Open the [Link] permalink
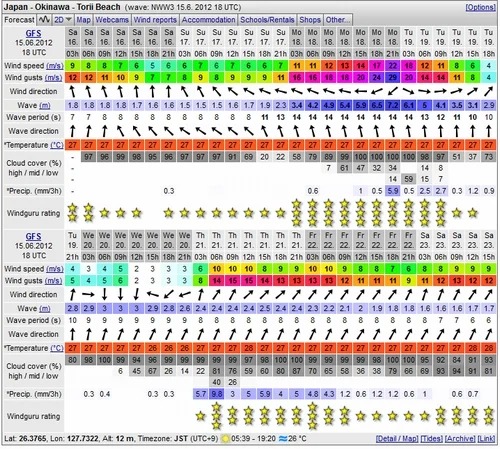Viewport: 500px width, 449px height. pyautogui.click(x=486, y=439)
